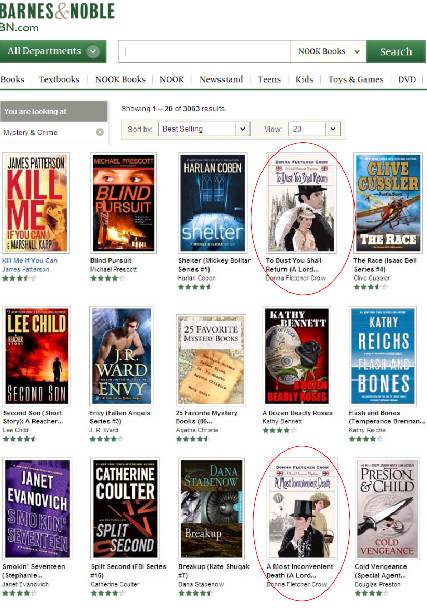The width and height of the screenshot is (427, 611).
Task: Open the Newsstand tab
Action: point(221,79)
